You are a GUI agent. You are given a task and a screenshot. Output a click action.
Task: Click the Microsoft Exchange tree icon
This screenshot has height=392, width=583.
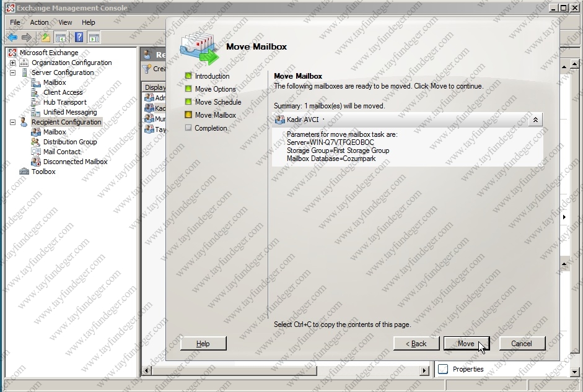(12, 53)
